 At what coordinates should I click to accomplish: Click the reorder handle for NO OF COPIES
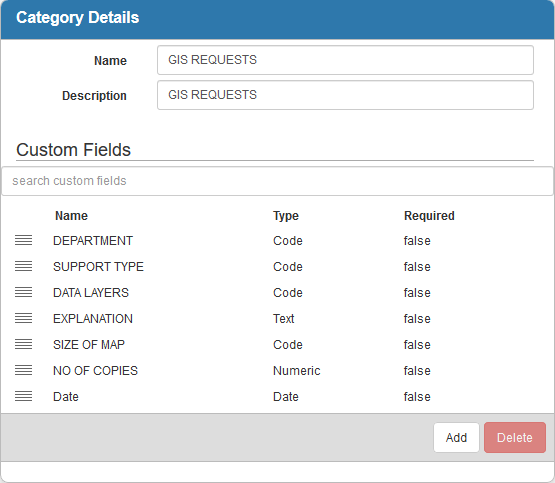point(23,370)
